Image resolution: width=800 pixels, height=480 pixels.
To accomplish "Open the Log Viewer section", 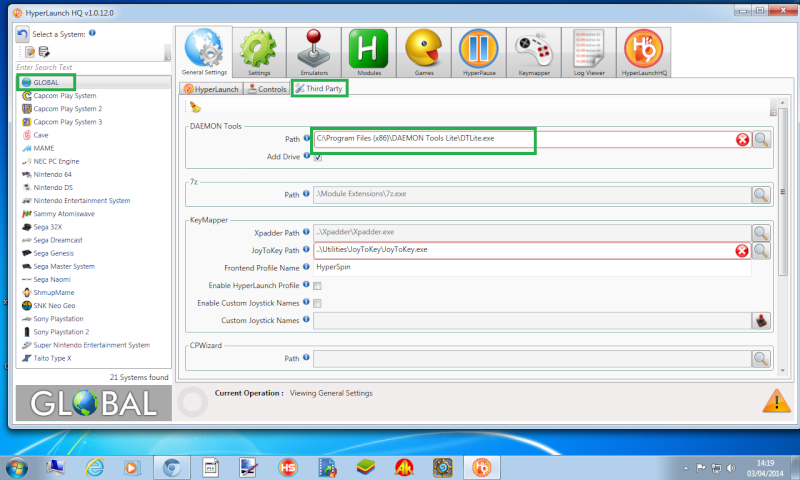I will pyautogui.click(x=589, y=52).
